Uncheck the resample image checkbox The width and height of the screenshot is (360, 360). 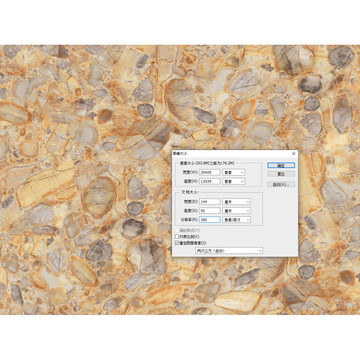177,243
